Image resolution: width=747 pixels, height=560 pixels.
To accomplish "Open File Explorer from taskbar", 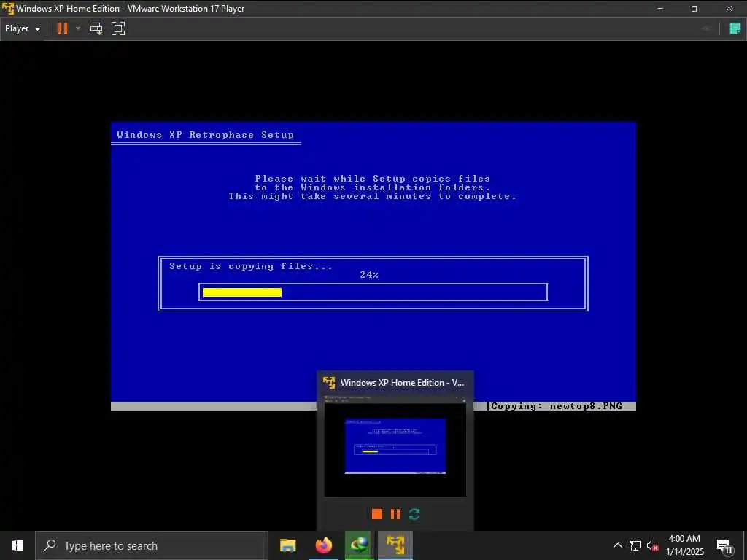I will 287,545.
